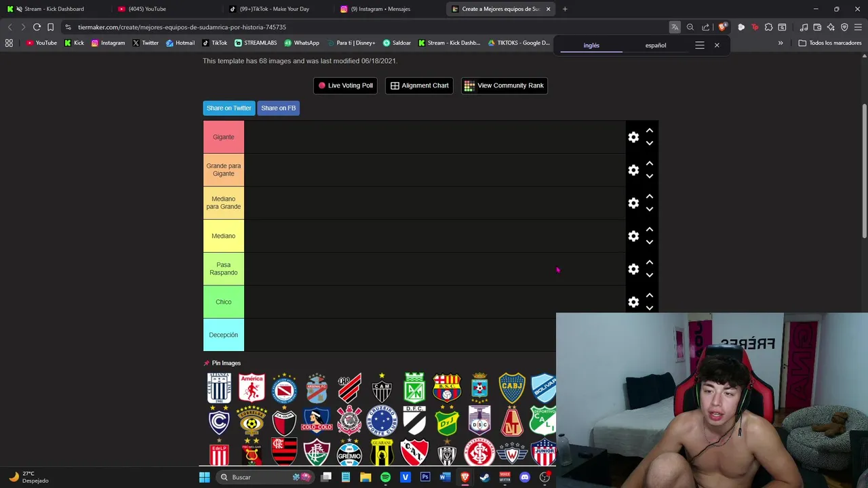This screenshot has height=488, width=868.
Task: Click the zoom magnifier icon in address bar
Action: click(x=690, y=27)
